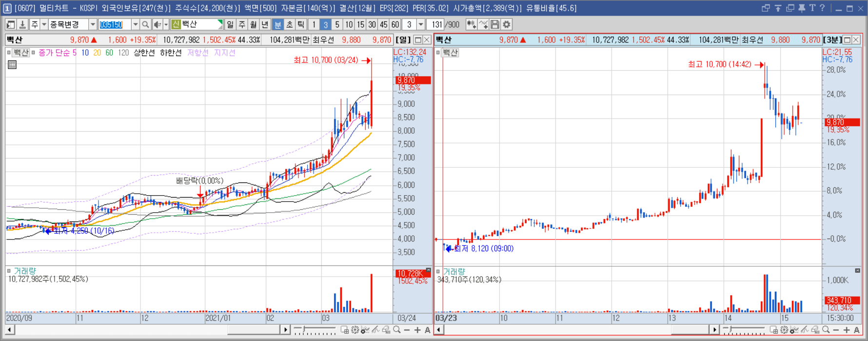Toggle the 거래량 volume indicator in left chart
Viewport: 868px width, 341px height.
pyautogui.click(x=9, y=271)
